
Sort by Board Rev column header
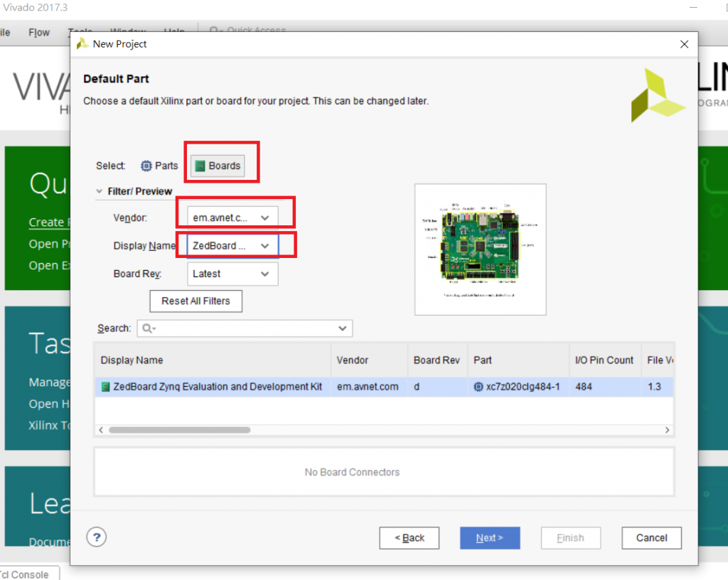(437, 360)
